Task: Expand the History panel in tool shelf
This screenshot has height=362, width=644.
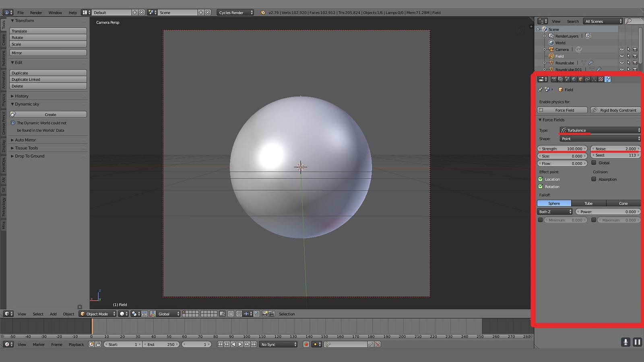Action: (22, 96)
